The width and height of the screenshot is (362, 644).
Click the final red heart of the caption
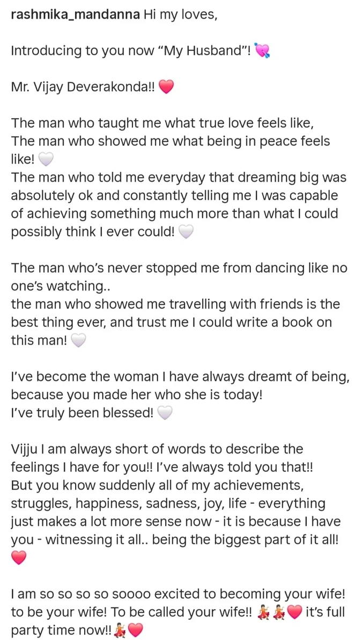pyautogui.click(x=136, y=631)
